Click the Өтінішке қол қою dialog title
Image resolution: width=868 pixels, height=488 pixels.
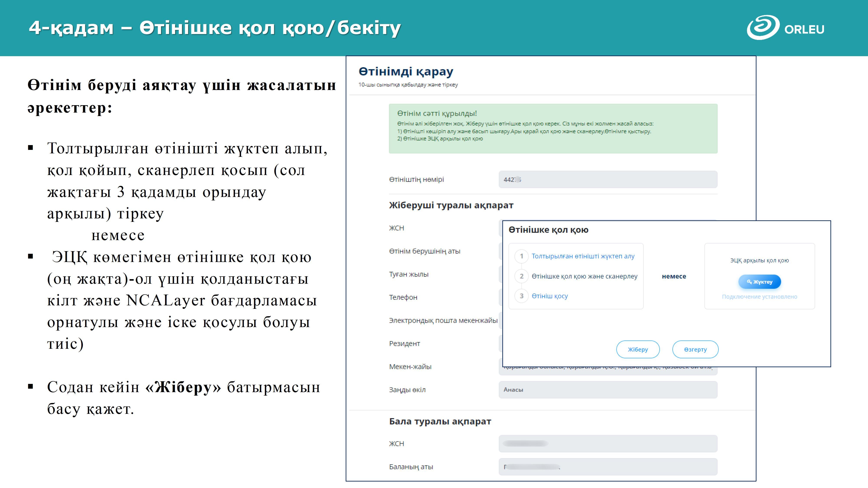coord(548,230)
